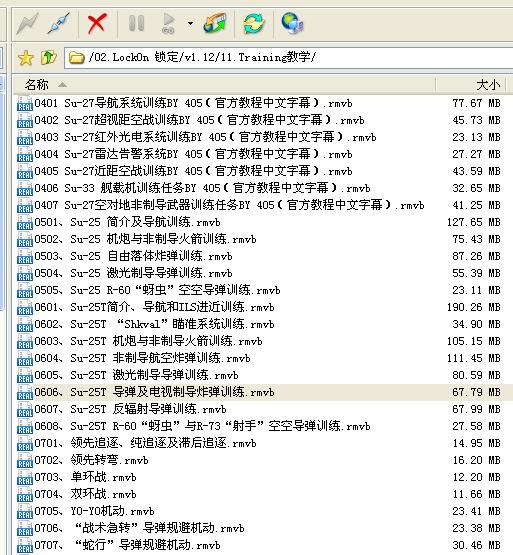Viewport: 513px width, 555px height.
Task: Sort files by the 大小 column header
Action: pyautogui.click(x=471, y=85)
